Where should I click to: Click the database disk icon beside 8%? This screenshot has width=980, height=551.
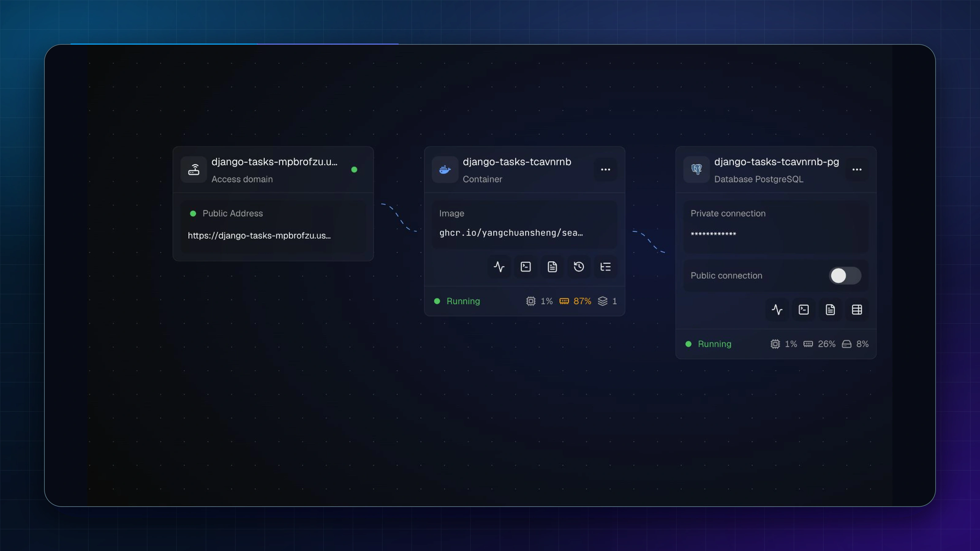click(846, 344)
